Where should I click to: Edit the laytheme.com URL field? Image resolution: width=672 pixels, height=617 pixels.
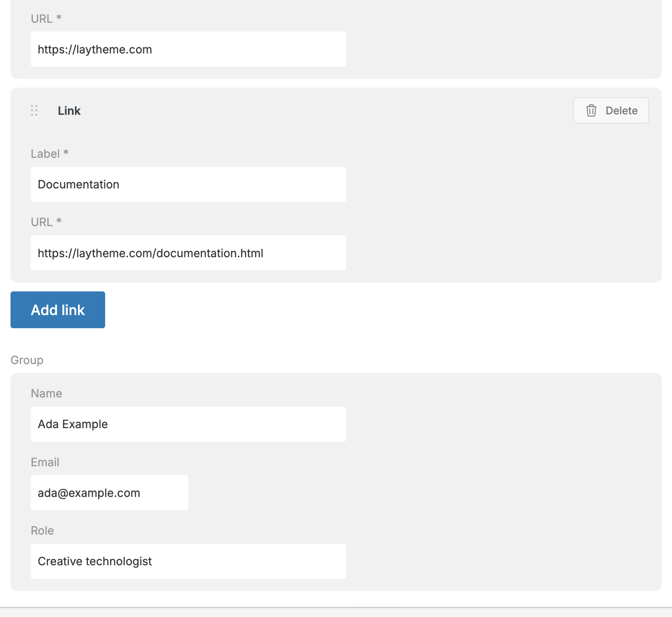(x=188, y=49)
